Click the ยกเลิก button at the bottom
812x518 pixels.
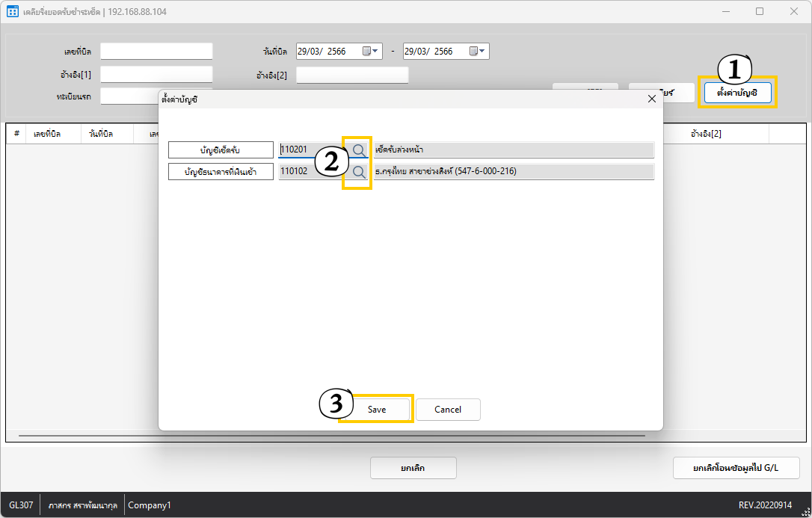point(413,468)
